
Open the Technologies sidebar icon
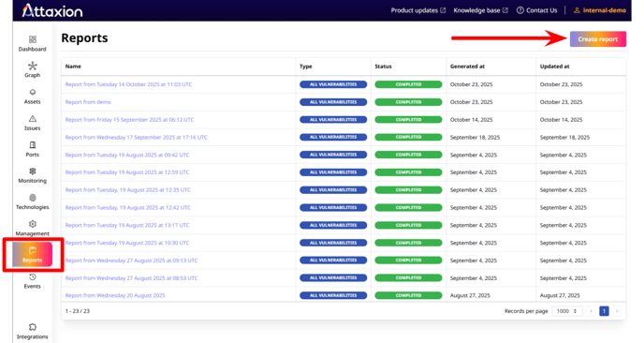click(x=33, y=198)
